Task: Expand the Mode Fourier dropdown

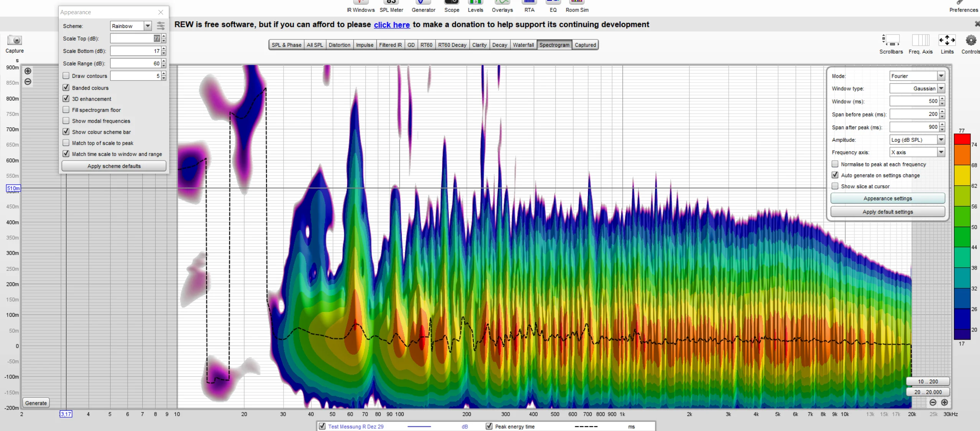Action: 941,76
